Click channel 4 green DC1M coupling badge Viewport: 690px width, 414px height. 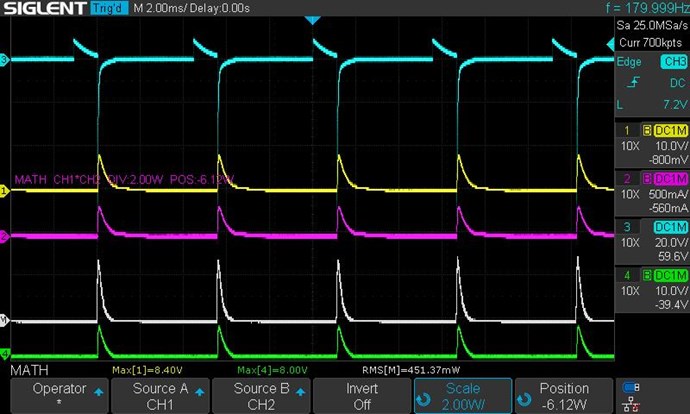[x=670, y=275]
